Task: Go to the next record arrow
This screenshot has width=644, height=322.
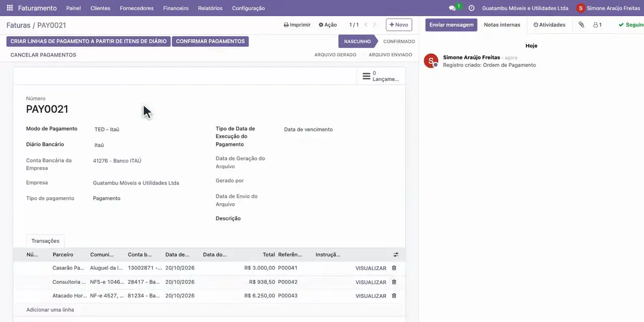Action: point(375,25)
